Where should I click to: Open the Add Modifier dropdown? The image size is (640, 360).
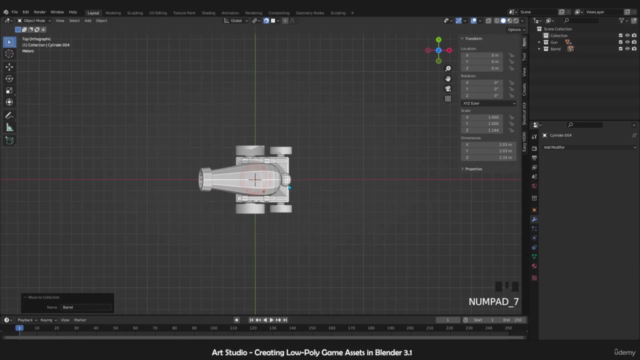(x=589, y=147)
